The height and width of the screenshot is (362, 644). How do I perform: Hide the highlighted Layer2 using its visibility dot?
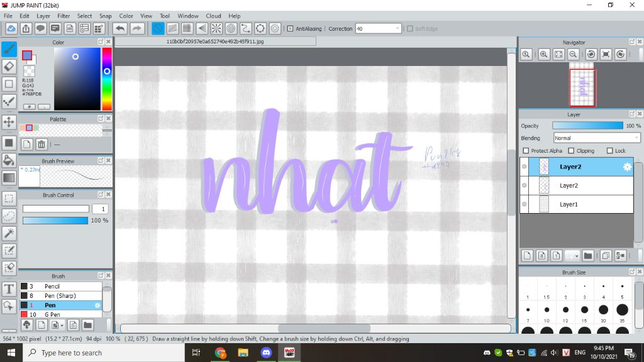tap(525, 167)
